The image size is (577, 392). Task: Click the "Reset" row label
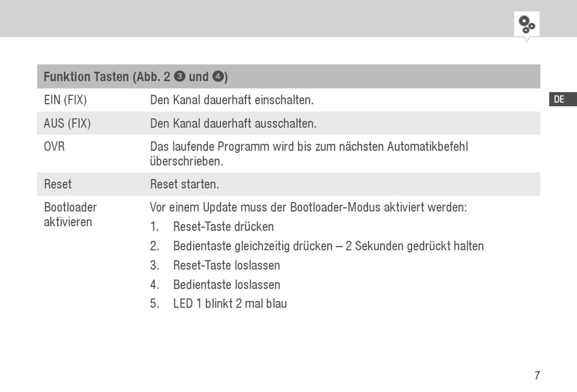point(58,184)
